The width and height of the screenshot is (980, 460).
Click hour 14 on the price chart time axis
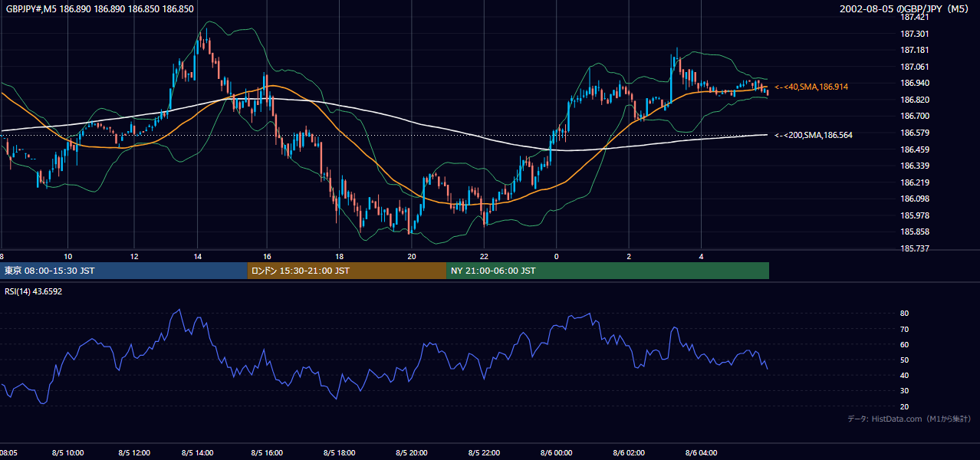click(198, 256)
